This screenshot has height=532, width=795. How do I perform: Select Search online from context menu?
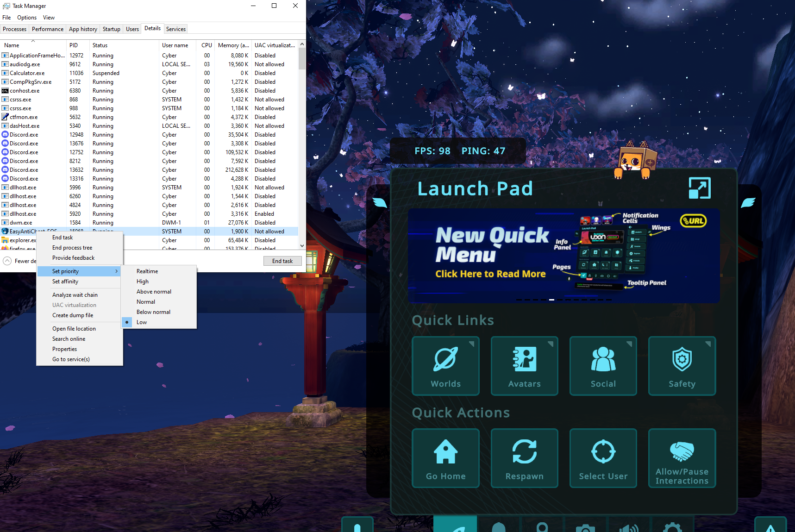point(79,339)
